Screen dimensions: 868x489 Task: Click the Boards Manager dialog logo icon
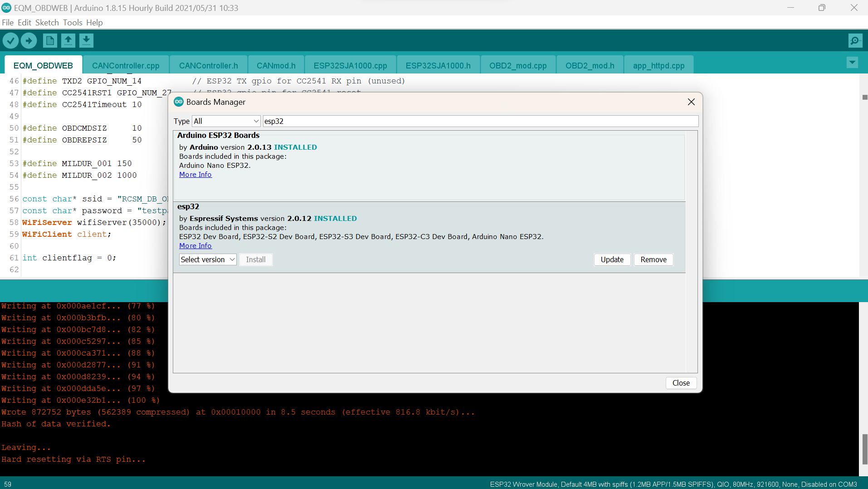[x=179, y=102]
